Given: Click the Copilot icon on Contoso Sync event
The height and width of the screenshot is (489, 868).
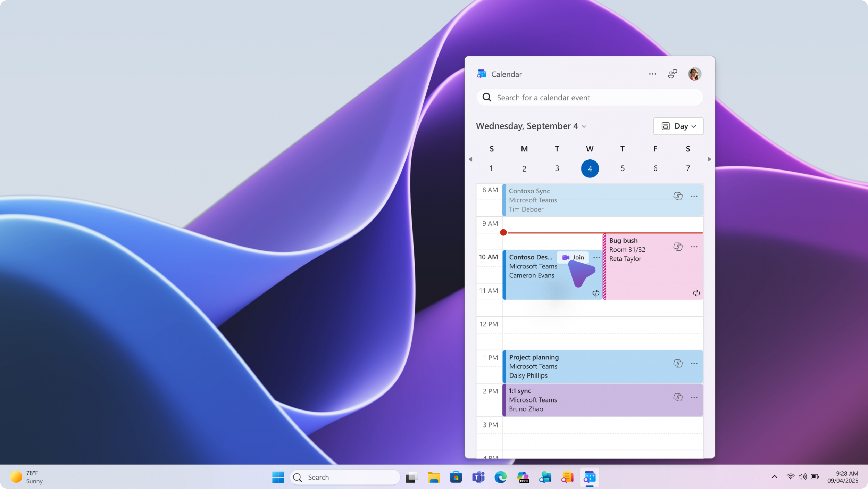Looking at the screenshot, I should pyautogui.click(x=678, y=196).
